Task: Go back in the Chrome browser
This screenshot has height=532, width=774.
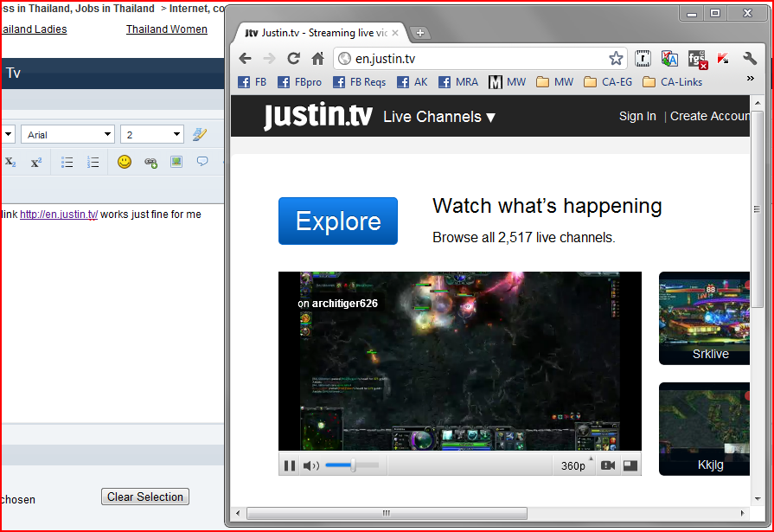Action: tap(245, 59)
